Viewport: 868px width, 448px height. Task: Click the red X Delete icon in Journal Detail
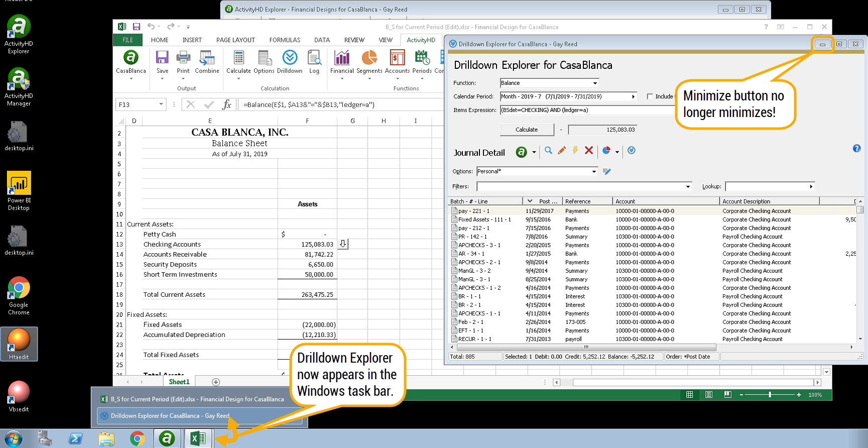point(589,150)
